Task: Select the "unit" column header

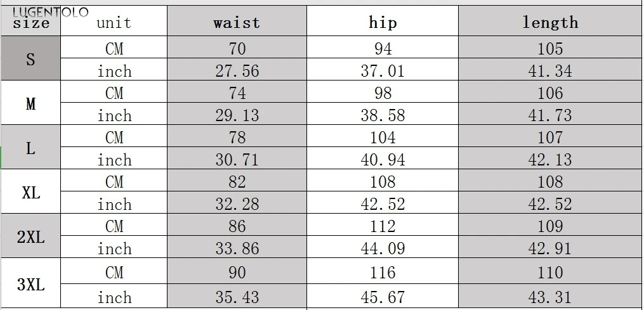Action: 114,23
